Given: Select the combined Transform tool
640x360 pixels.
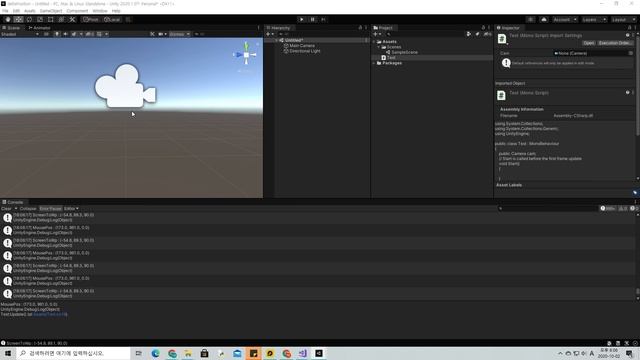Looking at the screenshot, I should [61, 19].
